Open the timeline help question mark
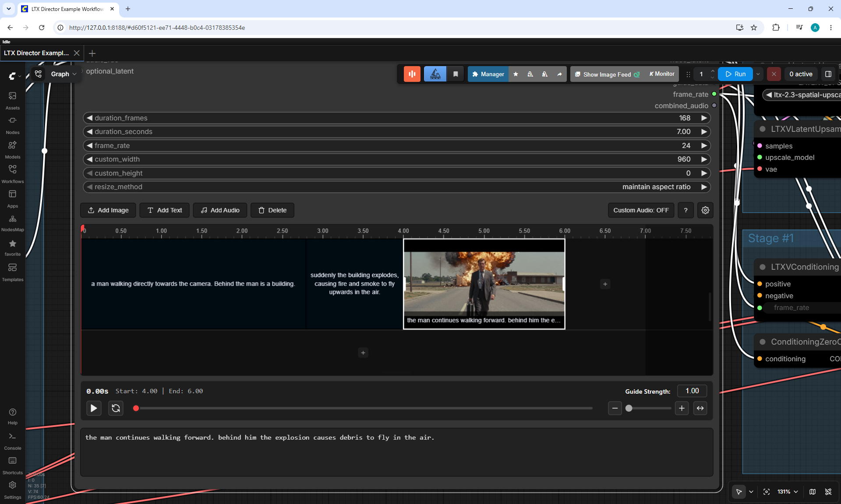The height and width of the screenshot is (504, 841). (686, 210)
